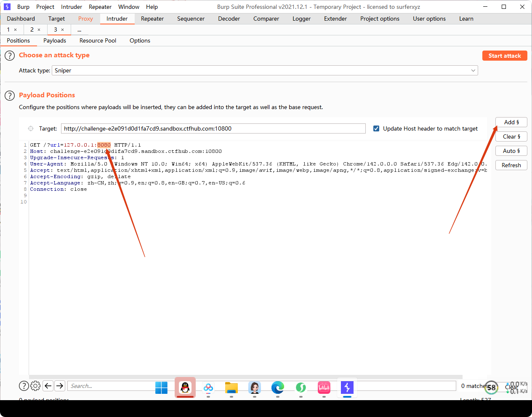Viewport: 532px width, 417px height.
Task: Click the target crosshair icon beside Target
Action: [31, 128]
